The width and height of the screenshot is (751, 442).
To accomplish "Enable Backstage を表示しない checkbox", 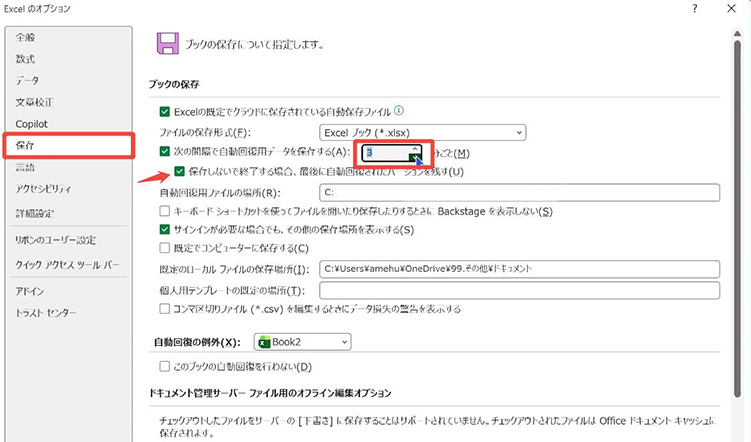I will coord(165,211).
